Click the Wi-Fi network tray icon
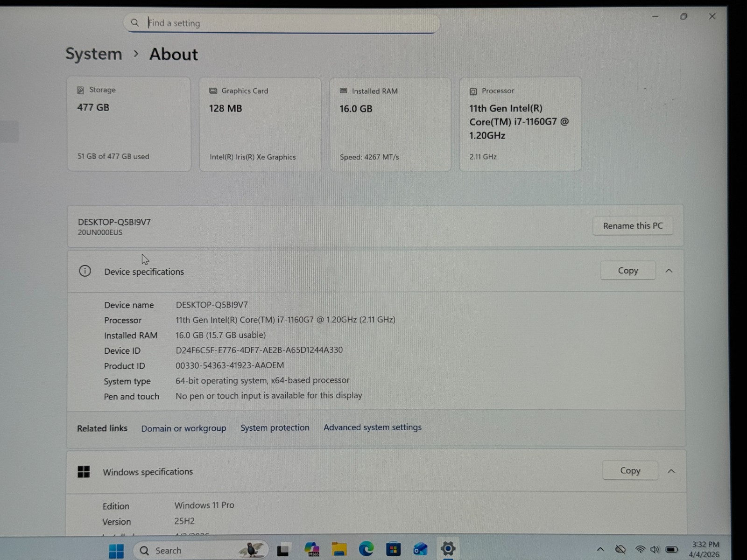Screen dimensions: 747x560 [641, 549]
